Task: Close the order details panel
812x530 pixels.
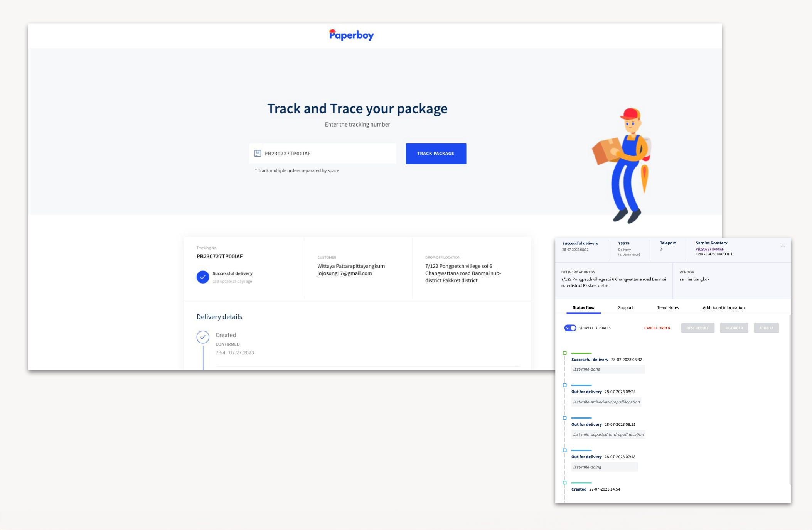Action: (782, 245)
